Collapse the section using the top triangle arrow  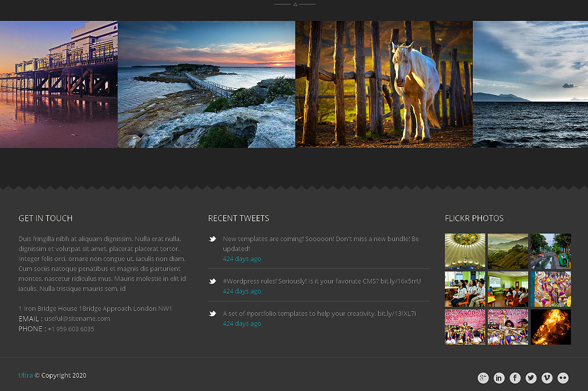[x=295, y=4]
